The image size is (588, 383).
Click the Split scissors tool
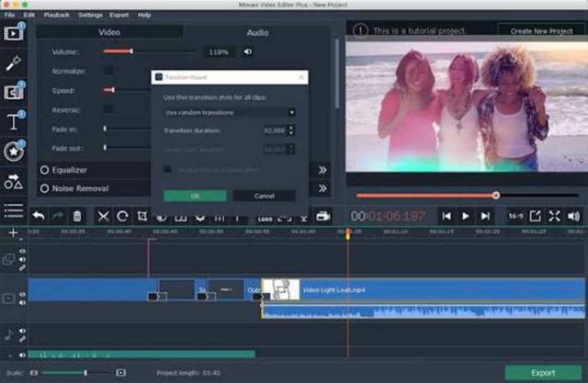[x=103, y=217]
